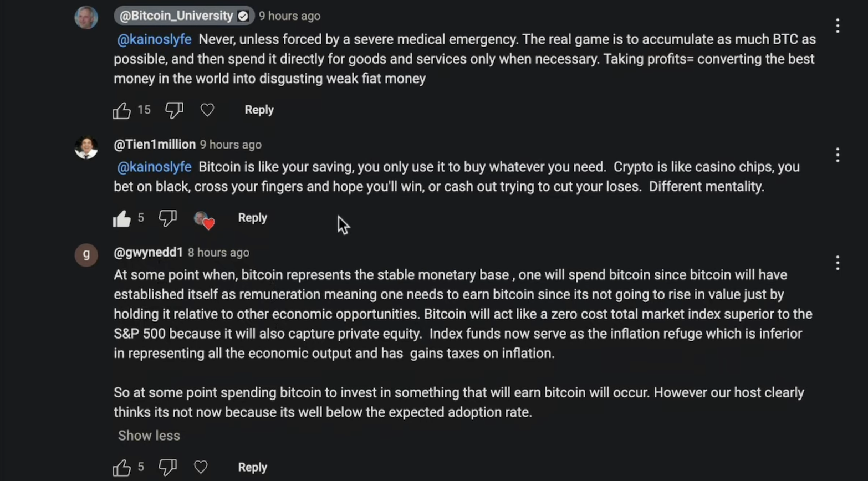Reply to the @Bitcoin_University comment
868x481 pixels.
259,110
